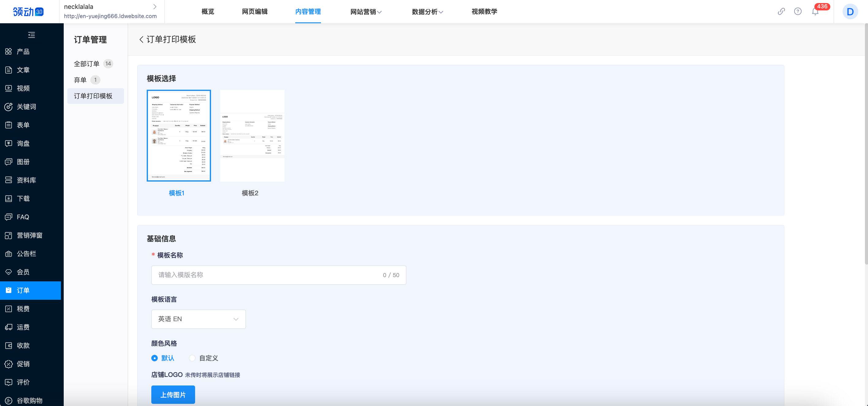Image resolution: width=868 pixels, height=406 pixels.
Task: Open the 模板语言 language dropdown
Action: point(198,319)
